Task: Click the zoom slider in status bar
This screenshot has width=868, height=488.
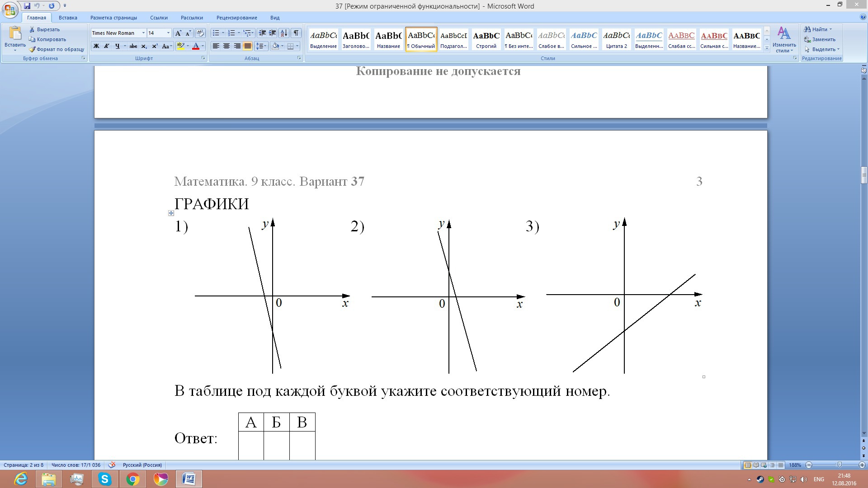Action: coord(839,465)
